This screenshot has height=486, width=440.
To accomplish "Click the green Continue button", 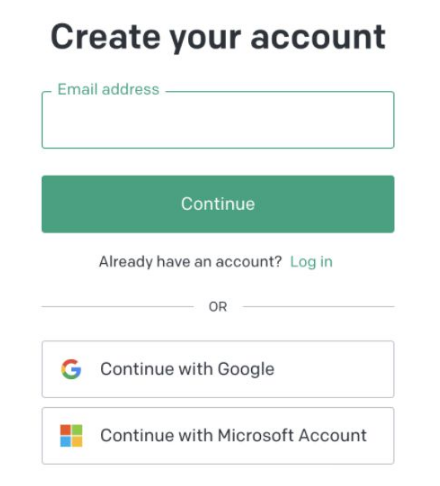I will 218,204.
